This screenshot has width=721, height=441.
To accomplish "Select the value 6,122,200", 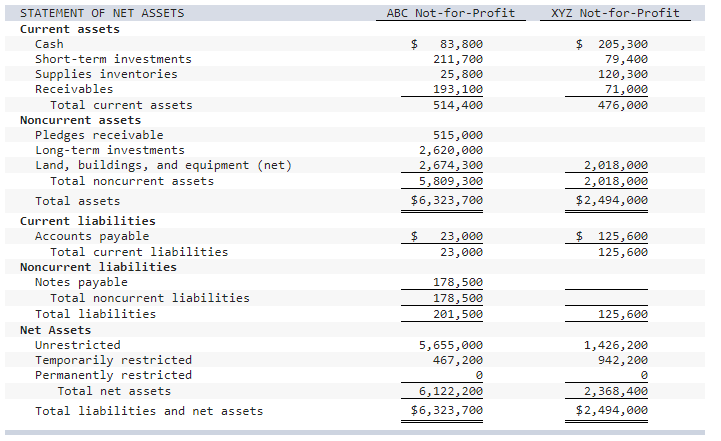I will point(451,391).
